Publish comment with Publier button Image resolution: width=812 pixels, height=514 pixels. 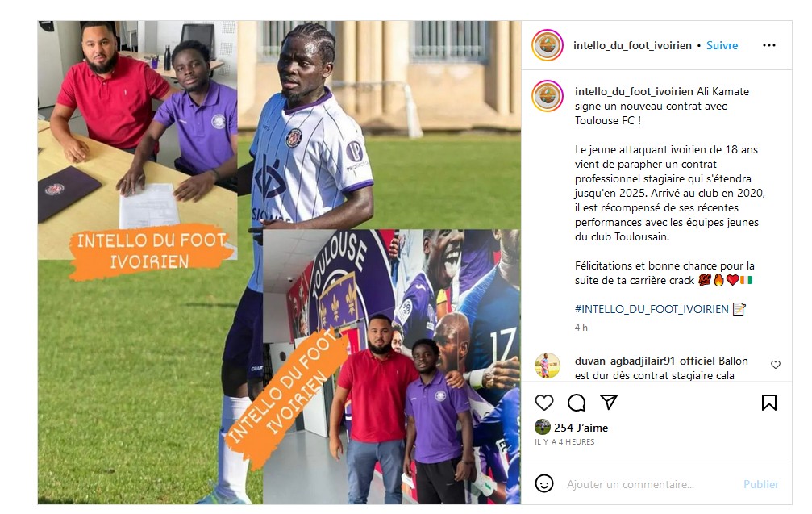coord(760,484)
